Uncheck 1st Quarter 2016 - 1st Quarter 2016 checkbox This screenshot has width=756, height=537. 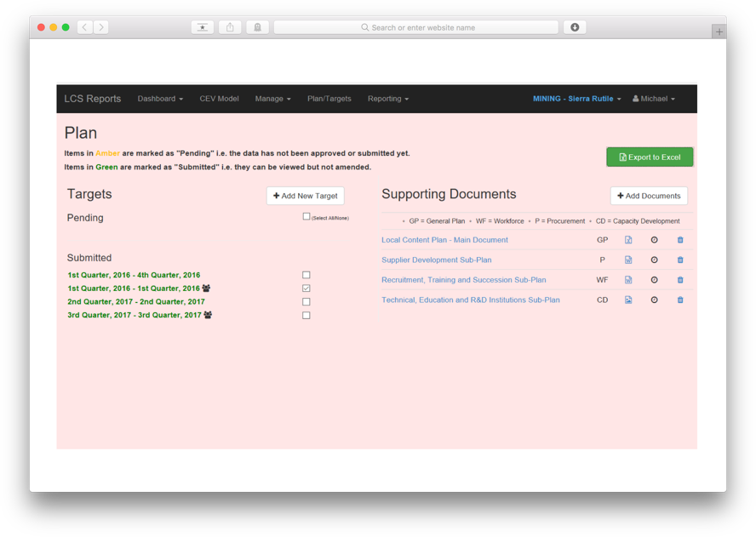306,288
